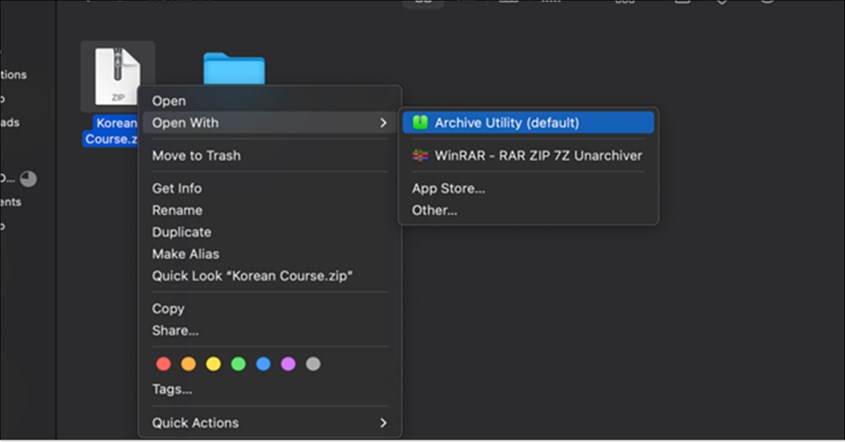Click the Archive Utility app icon
The height and width of the screenshot is (442, 845).
(x=420, y=123)
